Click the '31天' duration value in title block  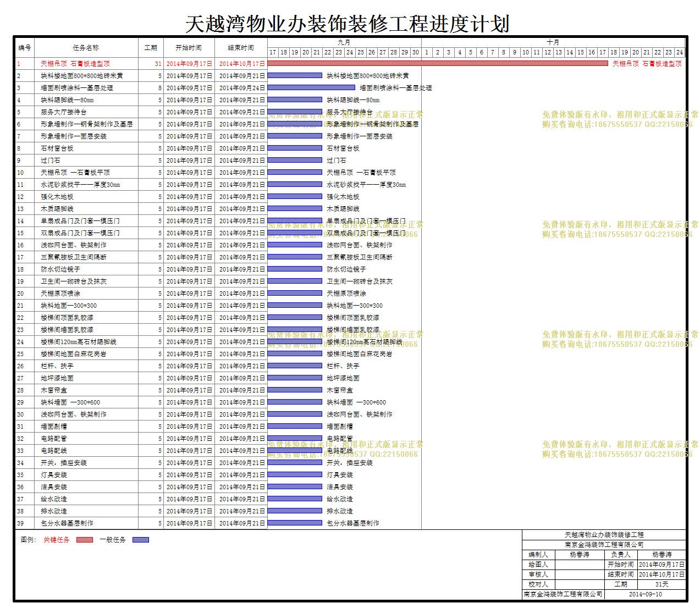coord(662,584)
